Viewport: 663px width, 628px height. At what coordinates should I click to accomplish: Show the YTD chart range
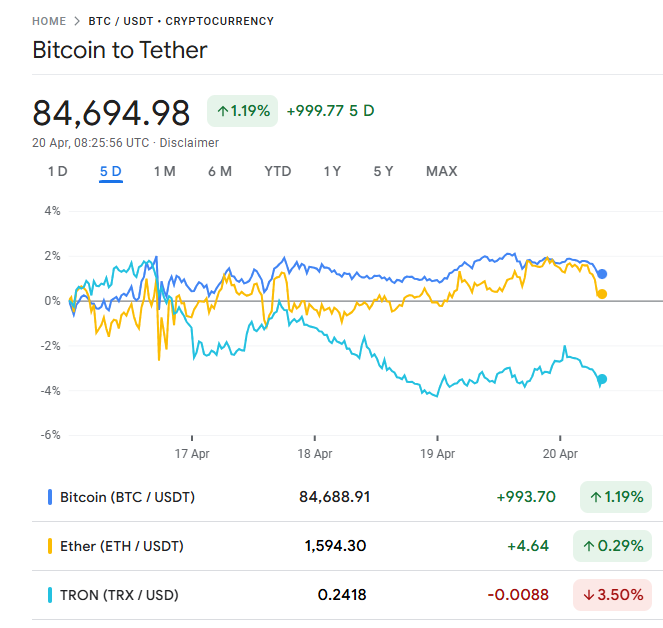pos(278,171)
